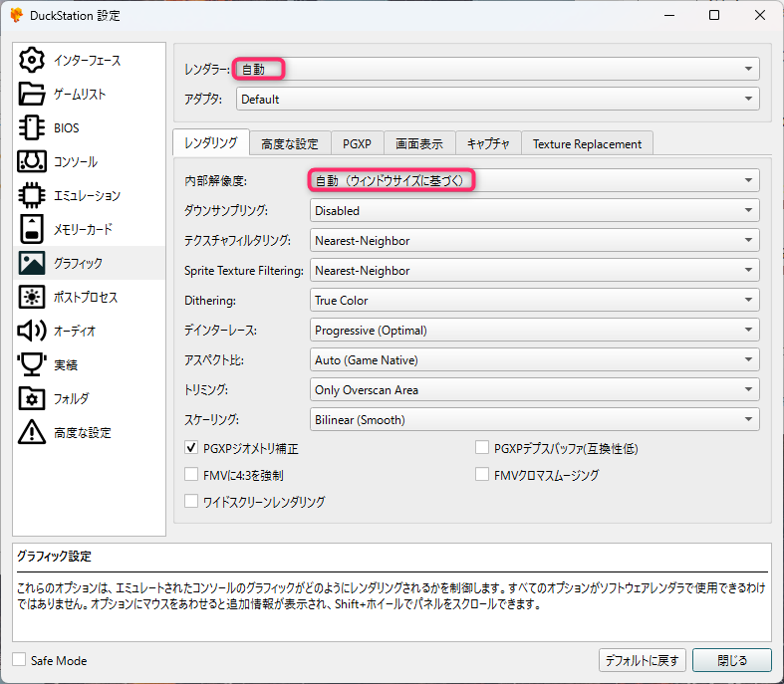Image resolution: width=784 pixels, height=684 pixels.
Task: Disable the PGXPジオメトリ補正 checkbox
Action: pyautogui.click(x=192, y=449)
